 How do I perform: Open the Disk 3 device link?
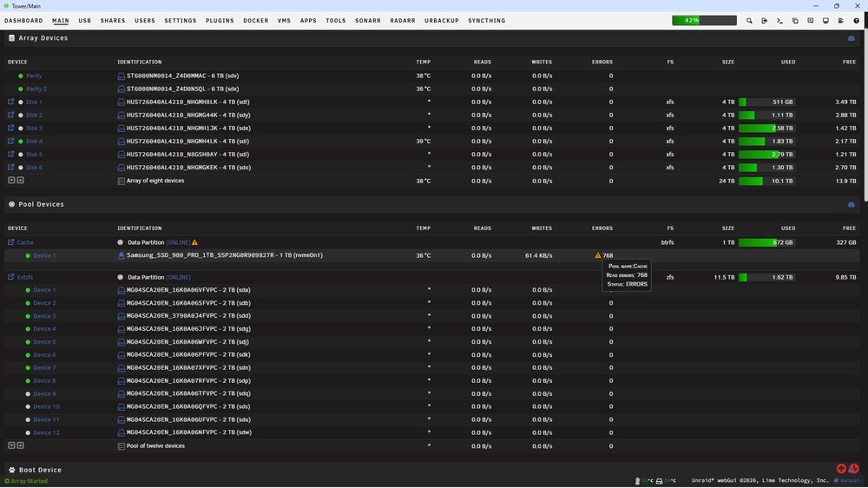[x=35, y=128]
